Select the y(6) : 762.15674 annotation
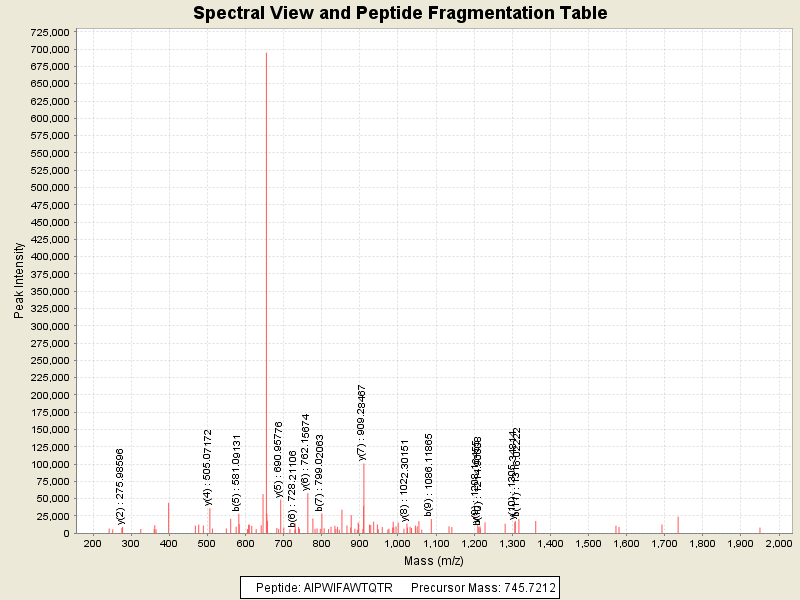The height and width of the screenshot is (600, 800). (x=306, y=452)
